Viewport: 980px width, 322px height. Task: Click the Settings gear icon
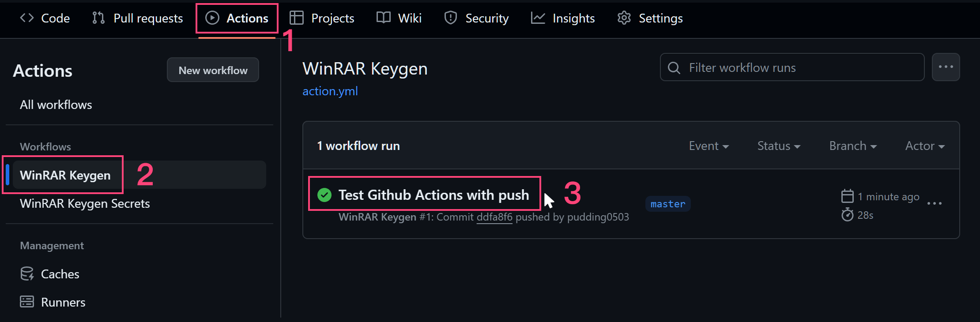click(624, 18)
